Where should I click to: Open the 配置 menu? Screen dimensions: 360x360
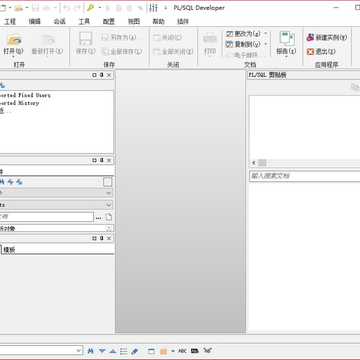[x=109, y=22]
